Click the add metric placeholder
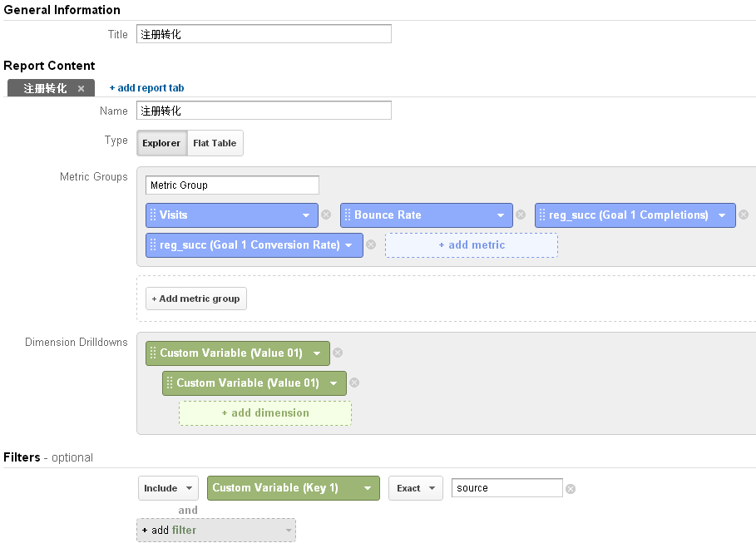 pyautogui.click(x=471, y=245)
